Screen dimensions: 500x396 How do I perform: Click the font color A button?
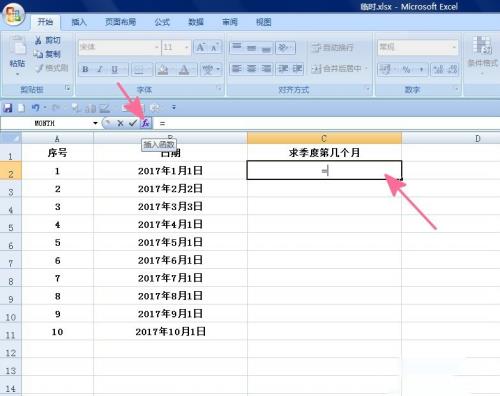tap(184, 69)
